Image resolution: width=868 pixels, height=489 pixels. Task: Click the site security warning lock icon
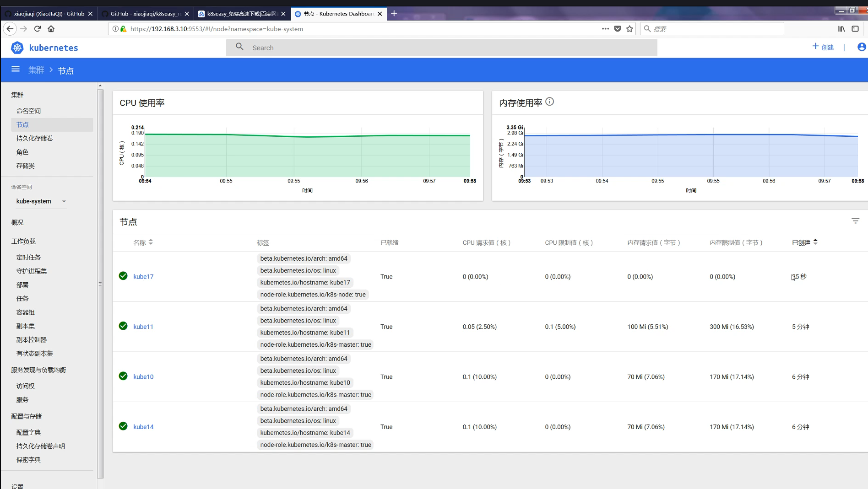coord(123,28)
